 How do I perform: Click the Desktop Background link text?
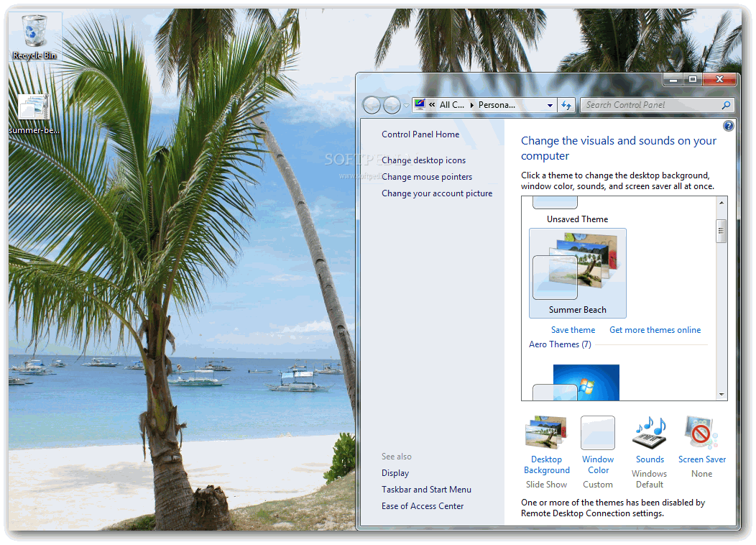click(547, 465)
